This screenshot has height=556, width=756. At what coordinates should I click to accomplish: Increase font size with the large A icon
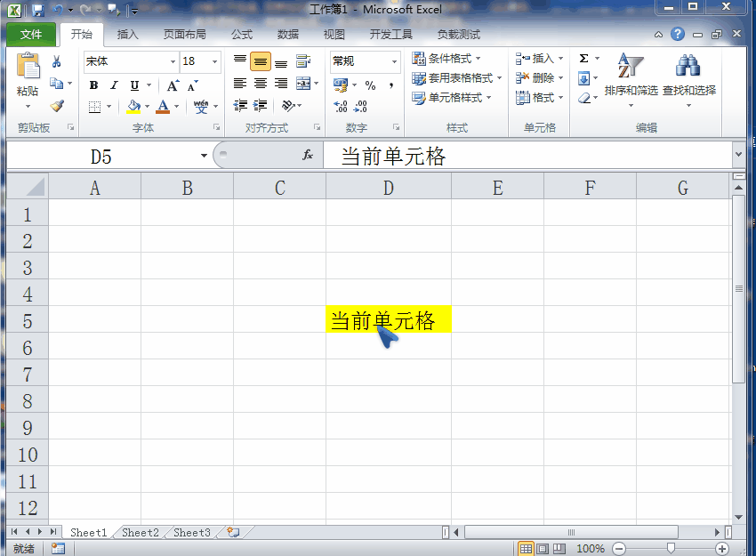tap(173, 85)
